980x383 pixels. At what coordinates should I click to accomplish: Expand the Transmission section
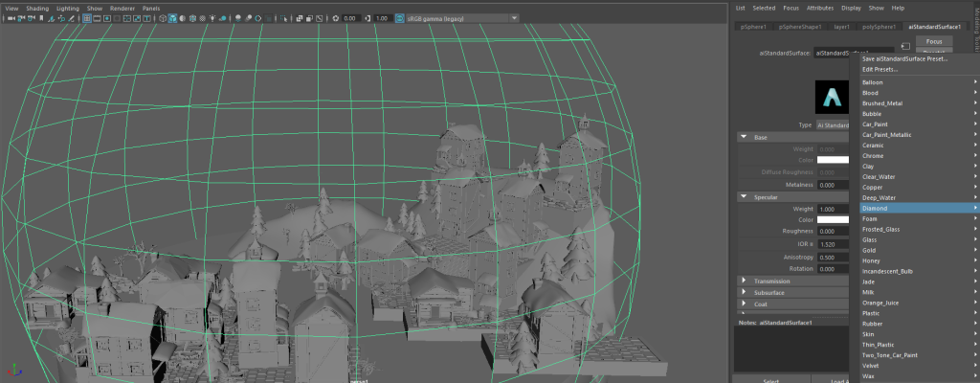point(744,281)
